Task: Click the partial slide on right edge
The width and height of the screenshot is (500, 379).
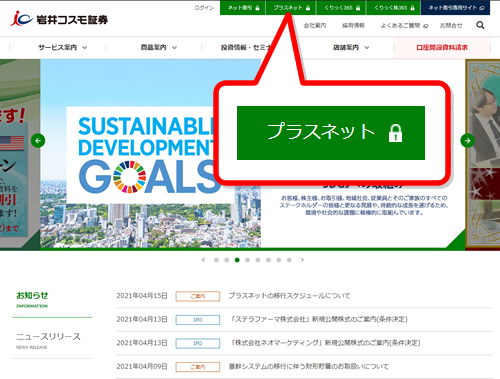Action: pyautogui.click(x=483, y=155)
